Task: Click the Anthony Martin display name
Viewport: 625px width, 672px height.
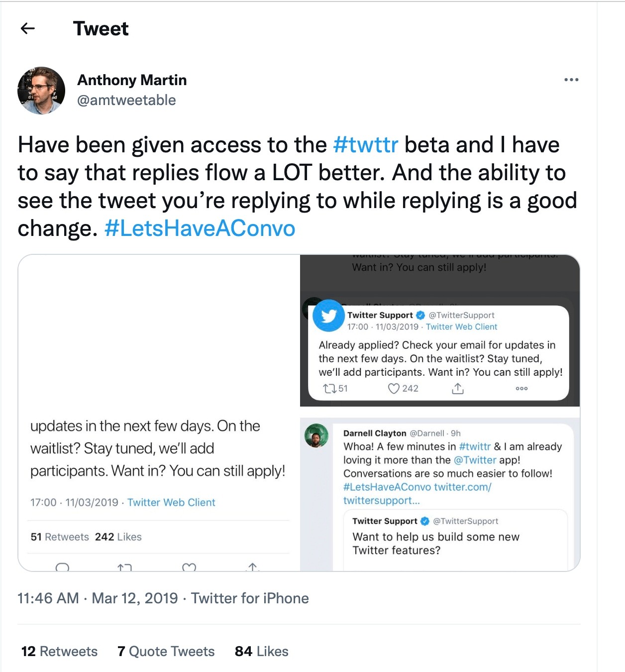Action: pos(132,80)
